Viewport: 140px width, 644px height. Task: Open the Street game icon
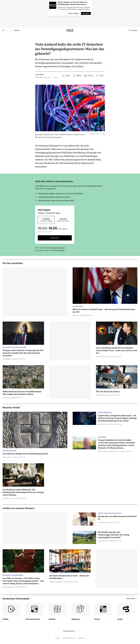point(103,609)
